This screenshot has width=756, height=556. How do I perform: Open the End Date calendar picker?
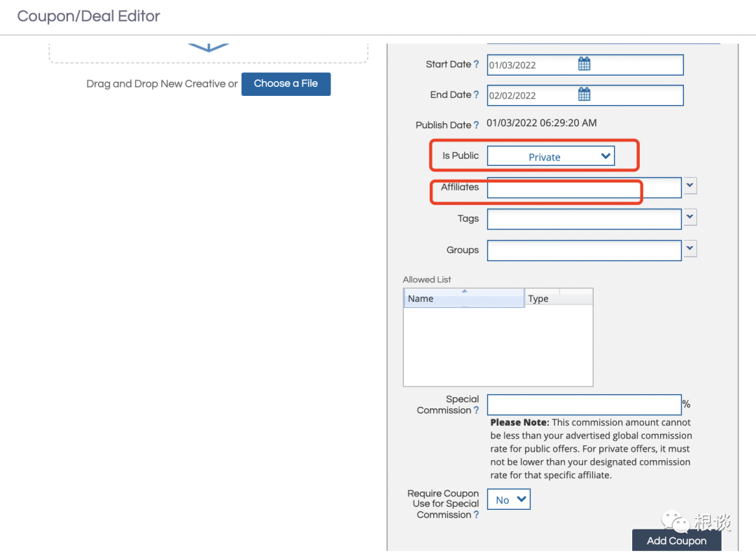[x=584, y=95]
